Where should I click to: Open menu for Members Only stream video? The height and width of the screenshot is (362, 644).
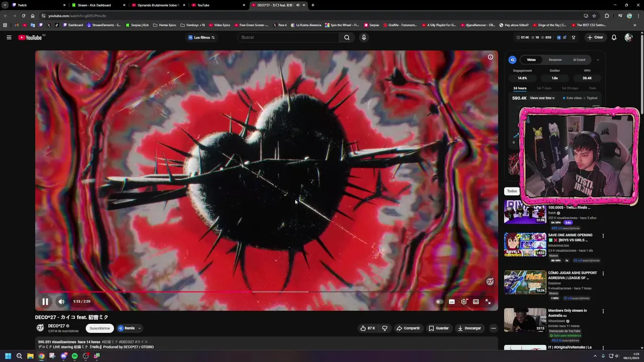point(603,311)
